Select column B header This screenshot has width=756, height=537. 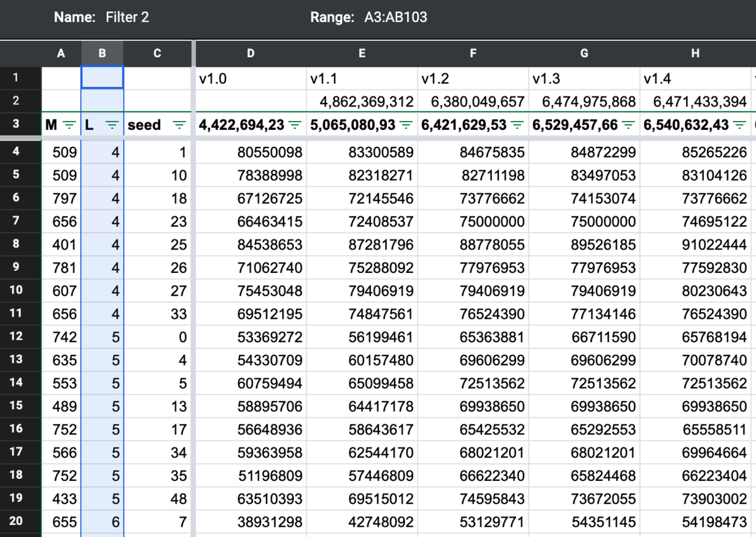coord(103,54)
